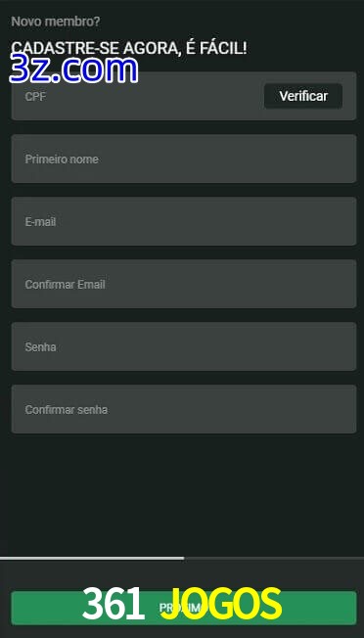Click the Primeiro nome placeholder text

[x=62, y=159]
